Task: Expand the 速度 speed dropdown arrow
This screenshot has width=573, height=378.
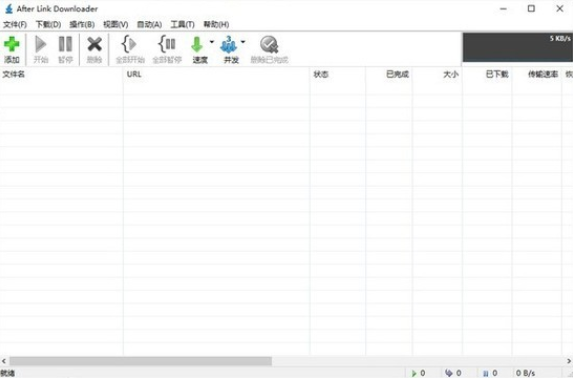Action: 212,42
